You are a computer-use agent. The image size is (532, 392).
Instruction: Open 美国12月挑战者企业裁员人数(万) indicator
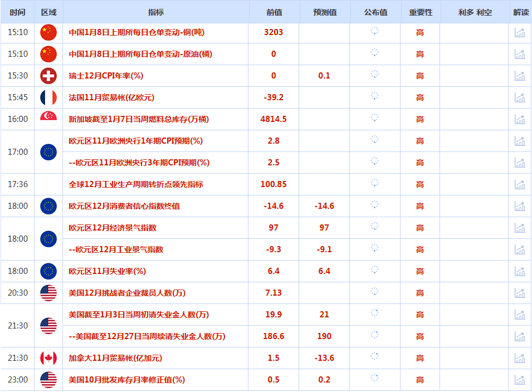coord(127,293)
